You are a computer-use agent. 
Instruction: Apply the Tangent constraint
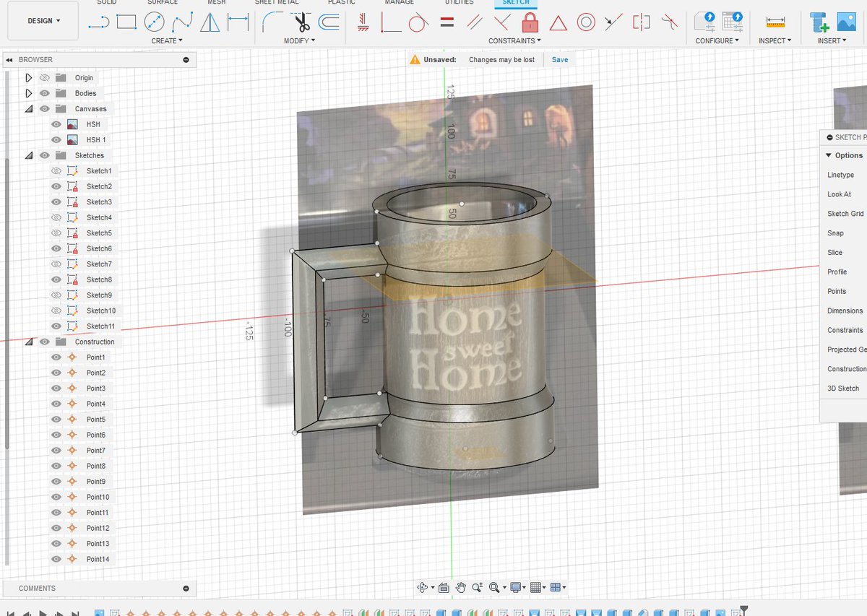pos(418,22)
